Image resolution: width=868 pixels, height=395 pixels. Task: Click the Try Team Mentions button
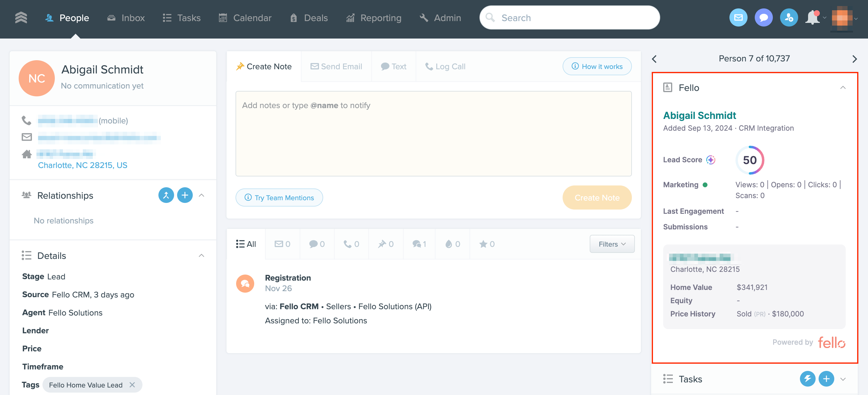pos(279,198)
